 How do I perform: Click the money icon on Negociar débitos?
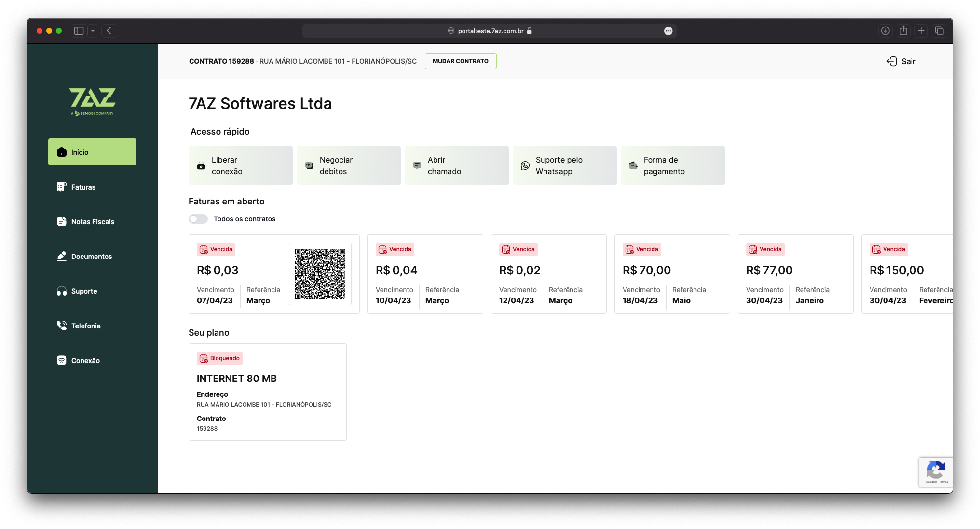tap(309, 165)
